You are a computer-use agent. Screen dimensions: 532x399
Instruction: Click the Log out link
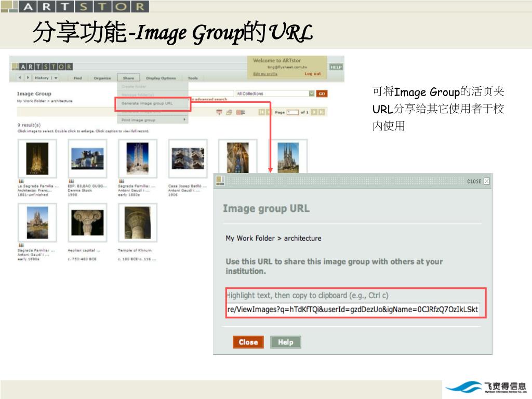(312, 74)
